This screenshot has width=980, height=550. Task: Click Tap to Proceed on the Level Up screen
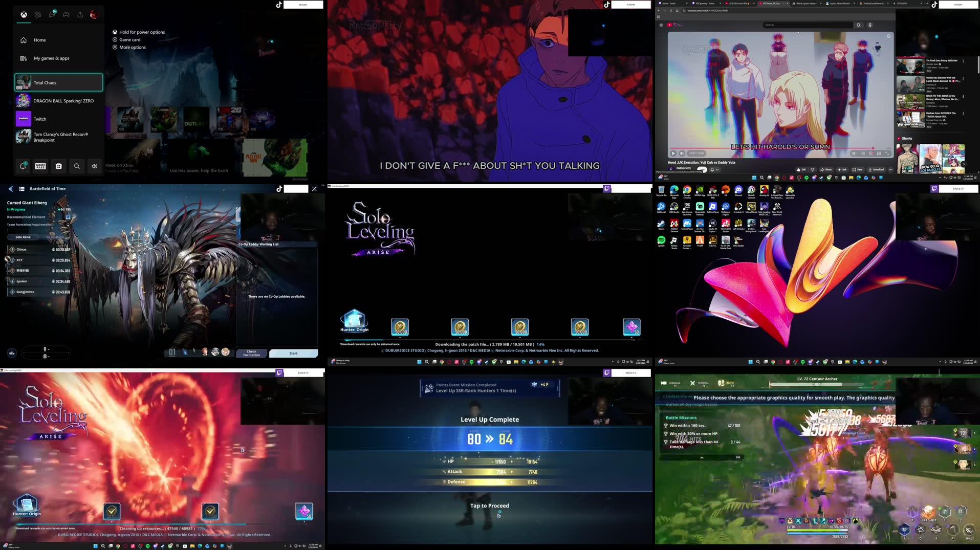489,505
